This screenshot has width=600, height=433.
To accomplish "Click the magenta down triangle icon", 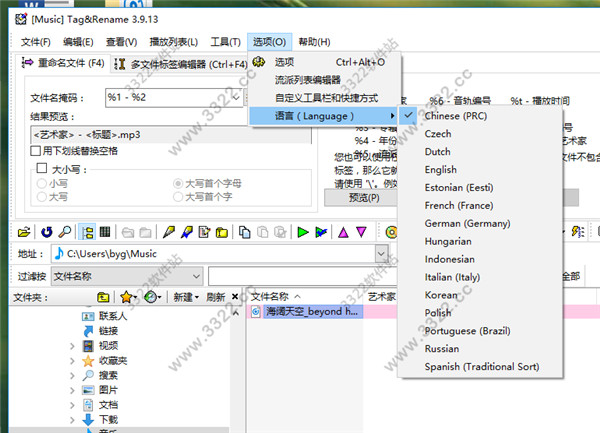I will coord(361,232).
